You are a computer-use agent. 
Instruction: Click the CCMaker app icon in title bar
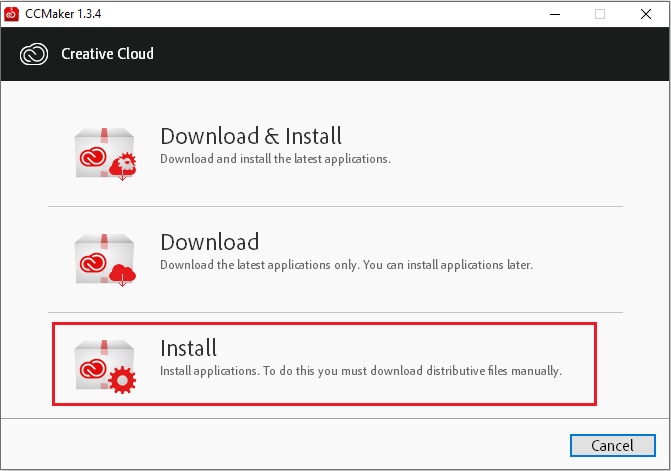coord(13,13)
